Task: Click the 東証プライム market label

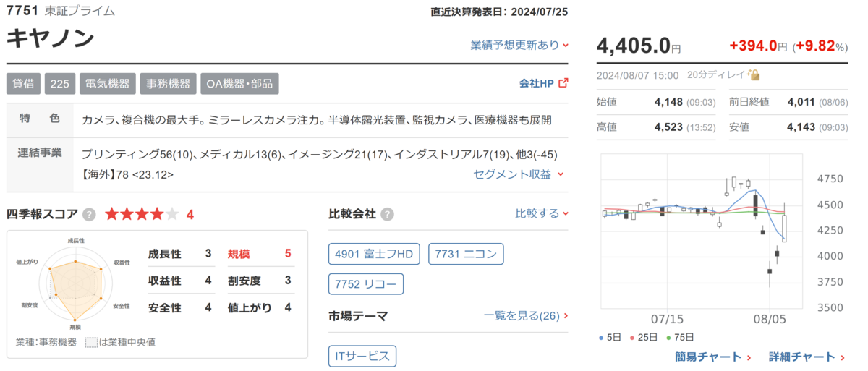Action: pos(79,11)
